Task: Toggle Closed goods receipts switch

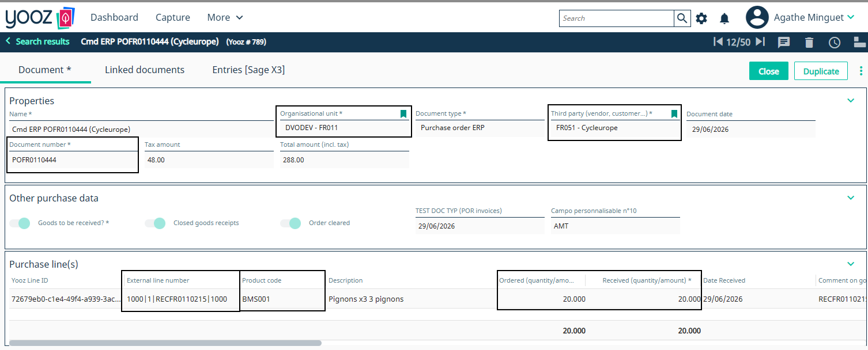Action: 155,223
